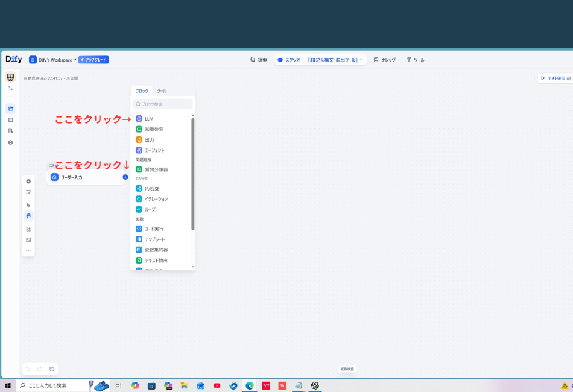Add the エージェント block
573x392 pixels.
coord(154,150)
